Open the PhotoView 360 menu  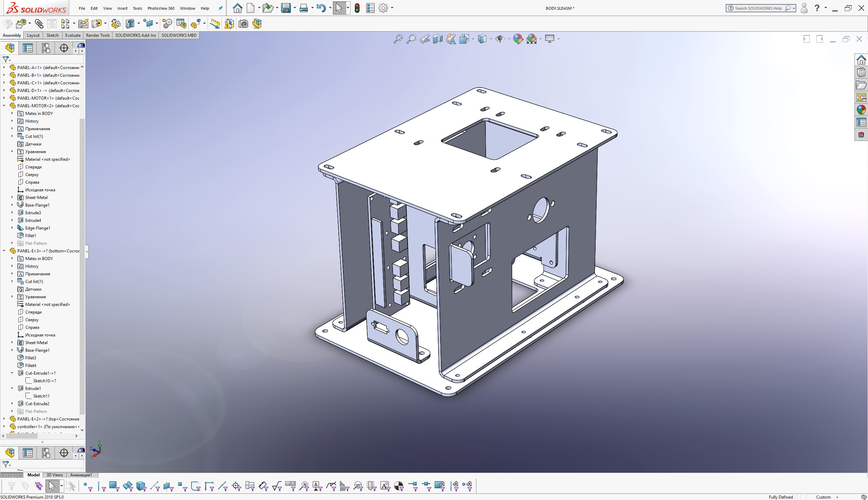pos(161,8)
